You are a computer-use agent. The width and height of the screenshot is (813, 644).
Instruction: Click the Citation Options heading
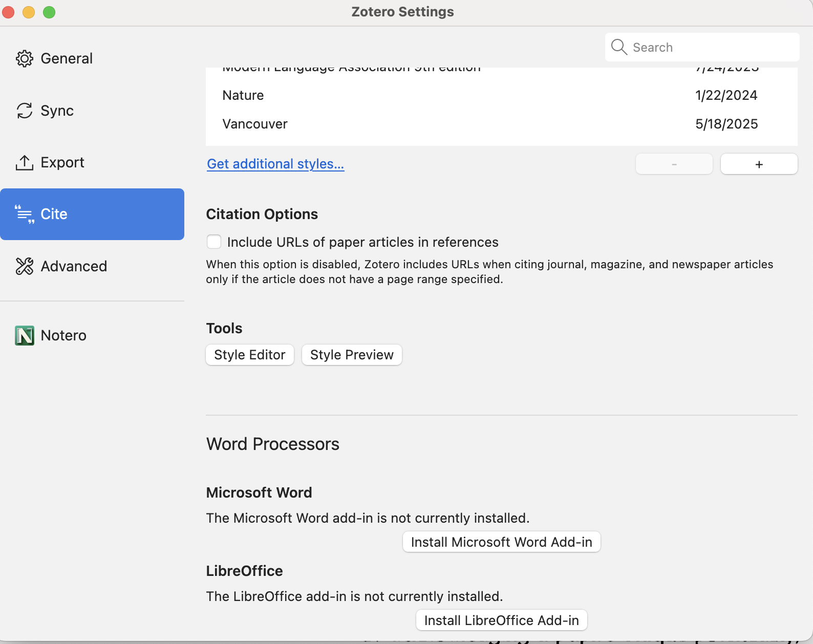tap(262, 214)
